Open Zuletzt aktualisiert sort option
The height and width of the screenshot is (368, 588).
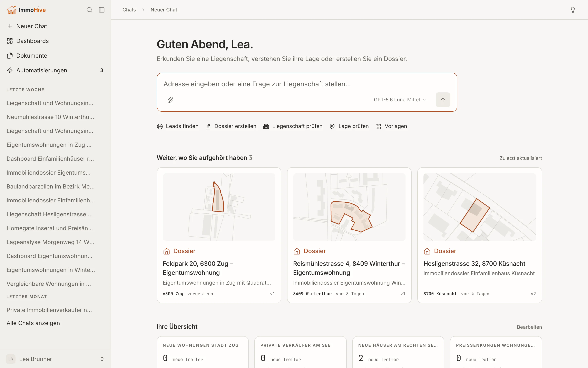(x=520, y=158)
